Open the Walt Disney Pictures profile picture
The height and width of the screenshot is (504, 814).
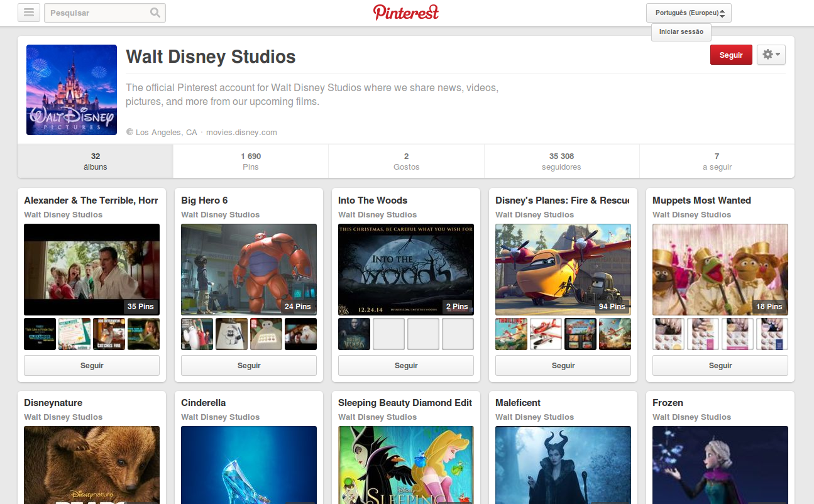tap(72, 90)
